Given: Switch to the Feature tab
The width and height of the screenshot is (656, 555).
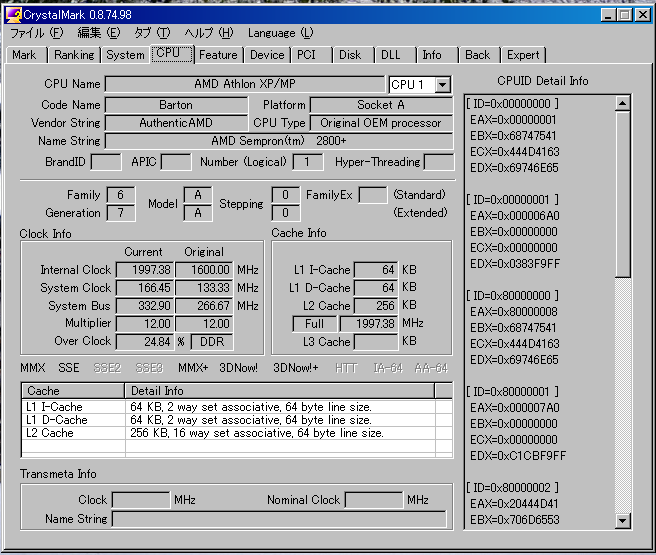Looking at the screenshot, I should 218,55.
